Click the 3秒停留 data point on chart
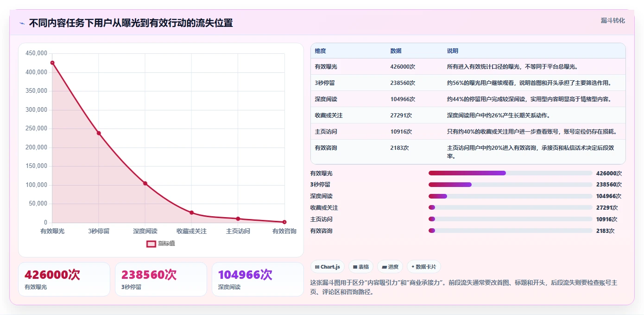Screen dimensions: 644x315 [99, 133]
